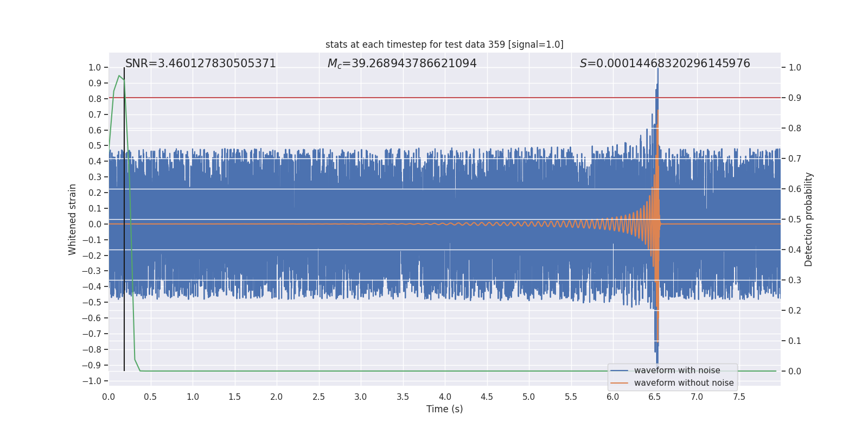
Task: Click the −1.0 tick on the left axis
Action: click(92, 381)
